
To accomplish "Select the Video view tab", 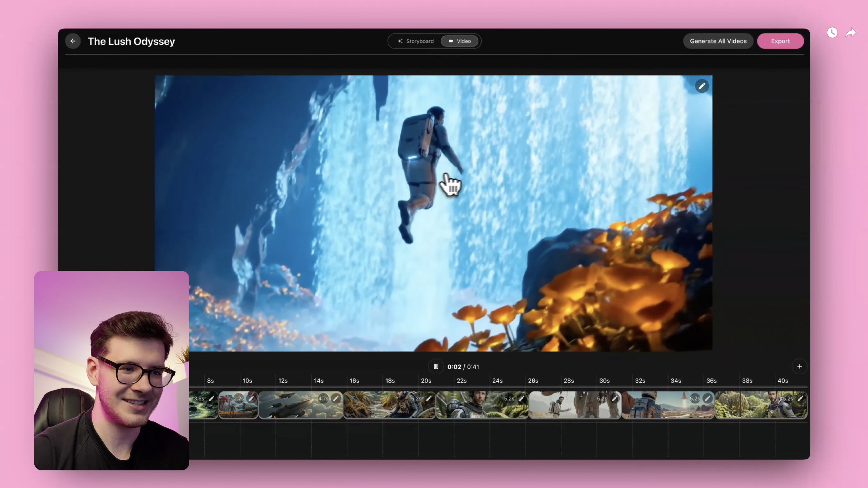I will click(460, 41).
